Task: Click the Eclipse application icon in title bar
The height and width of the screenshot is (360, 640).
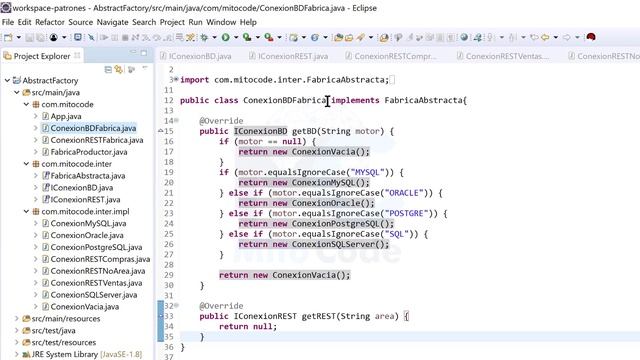Action: [x=6, y=7]
